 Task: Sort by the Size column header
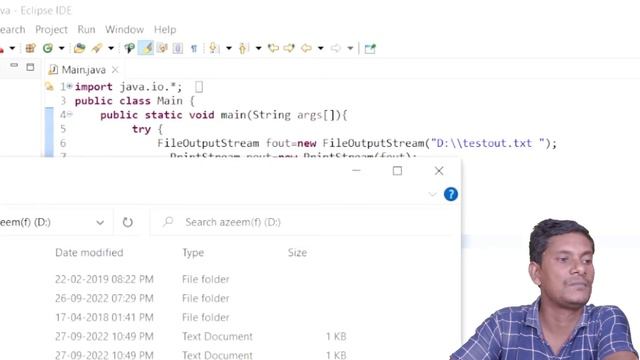click(297, 253)
